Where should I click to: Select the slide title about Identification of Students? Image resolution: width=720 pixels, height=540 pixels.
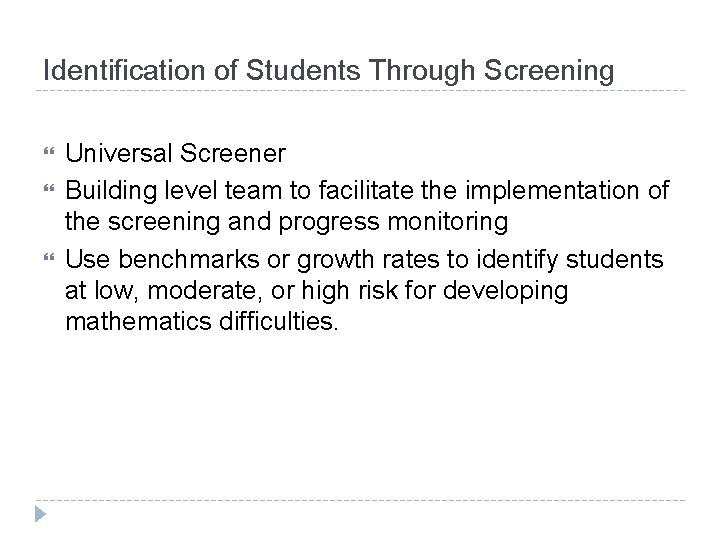[328, 70]
